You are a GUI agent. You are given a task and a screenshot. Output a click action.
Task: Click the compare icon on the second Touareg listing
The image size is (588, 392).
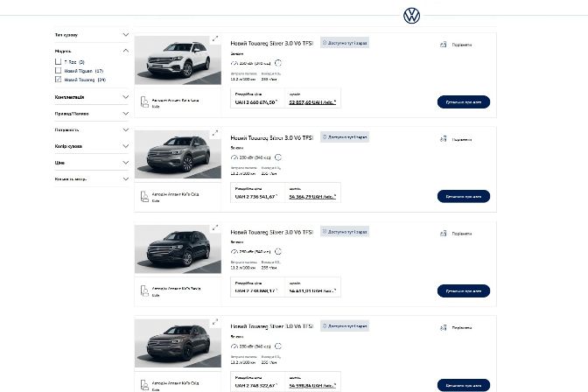(444, 137)
